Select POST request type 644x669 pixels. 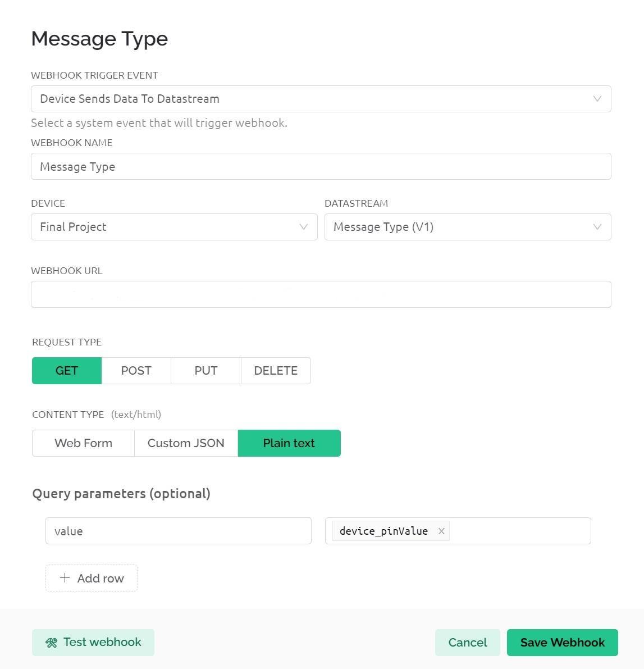[x=136, y=371]
